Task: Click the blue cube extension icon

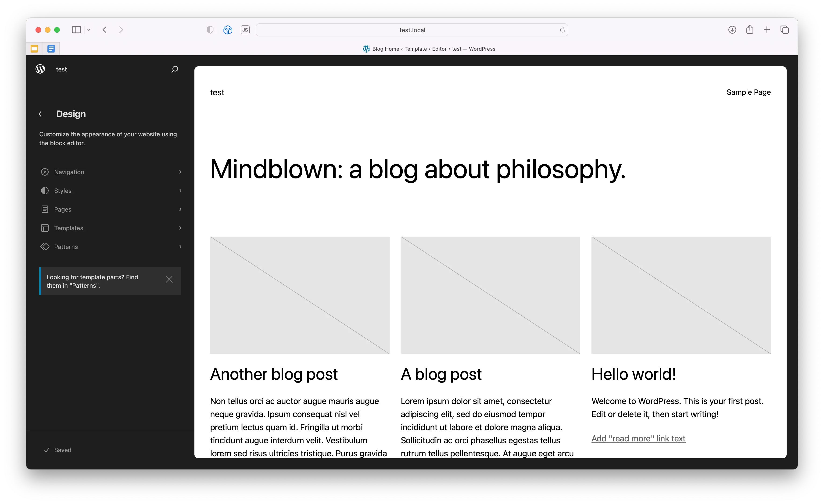Action: pyautogui.click(x=228, y=30)
